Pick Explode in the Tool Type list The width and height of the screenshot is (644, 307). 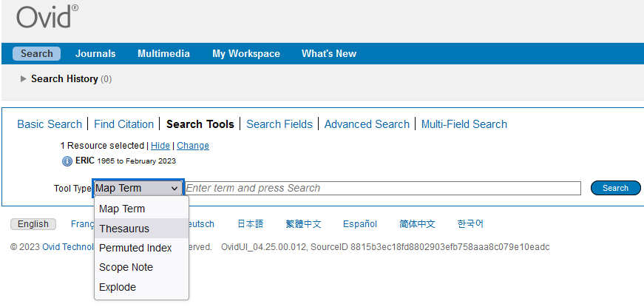click(118, 287)
